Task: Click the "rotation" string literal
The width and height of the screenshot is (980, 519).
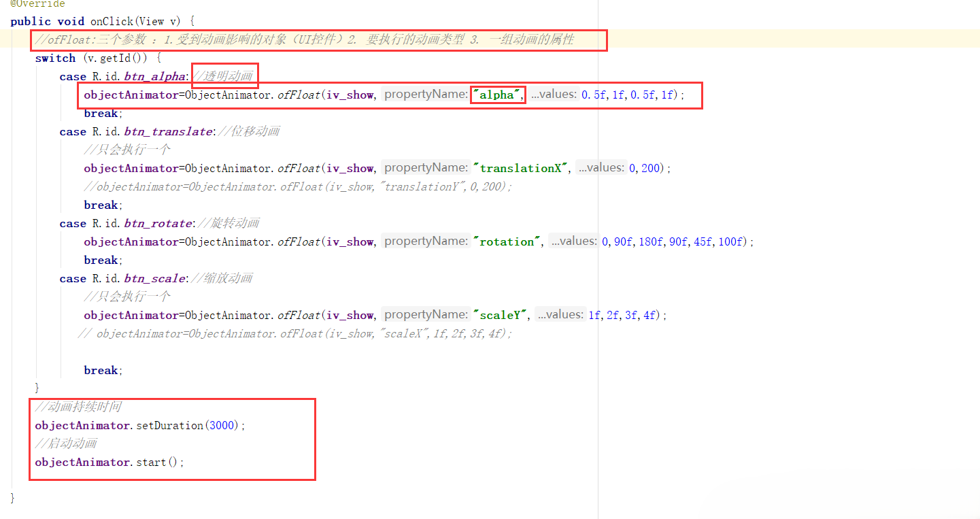Action: pos(508,241)
